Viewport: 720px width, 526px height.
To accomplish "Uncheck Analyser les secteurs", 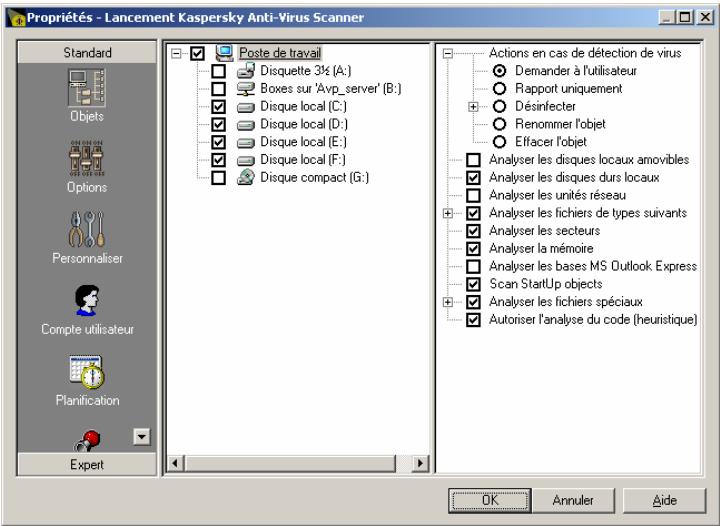I will click(473, 231).
